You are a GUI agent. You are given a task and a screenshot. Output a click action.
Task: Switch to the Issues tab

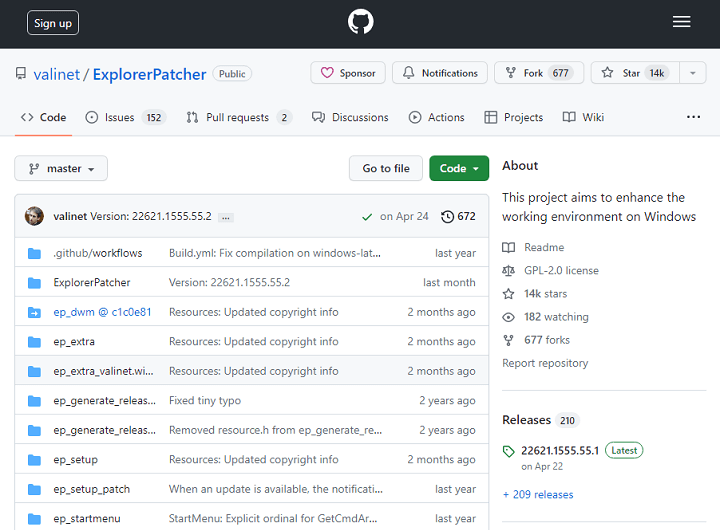coord(124,118)
